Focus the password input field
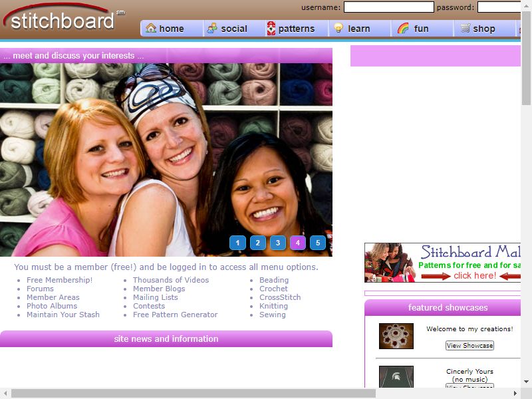This screenshot has height=399, width=532. (x=499, y=7)
